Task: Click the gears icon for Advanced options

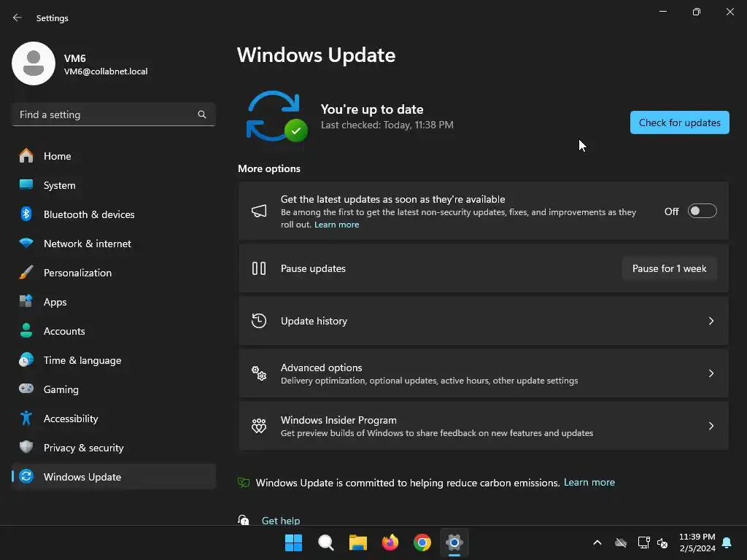Action: [x=259, y=373]
